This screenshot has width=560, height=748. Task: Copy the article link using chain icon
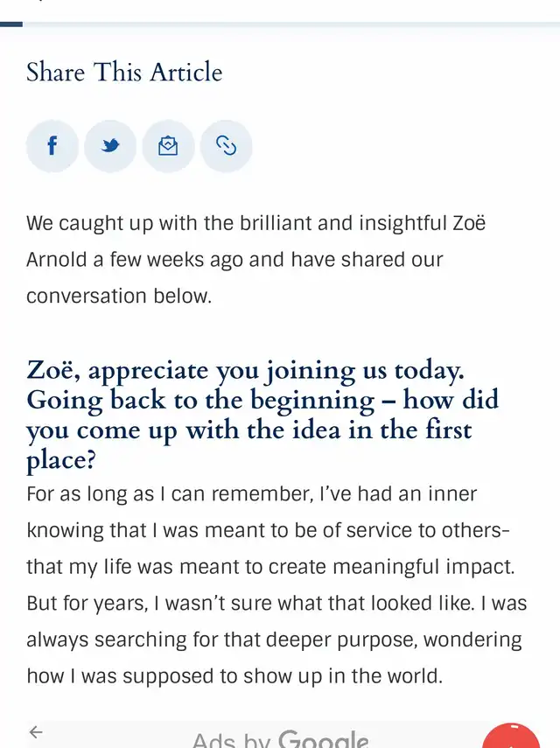(226, 146)
